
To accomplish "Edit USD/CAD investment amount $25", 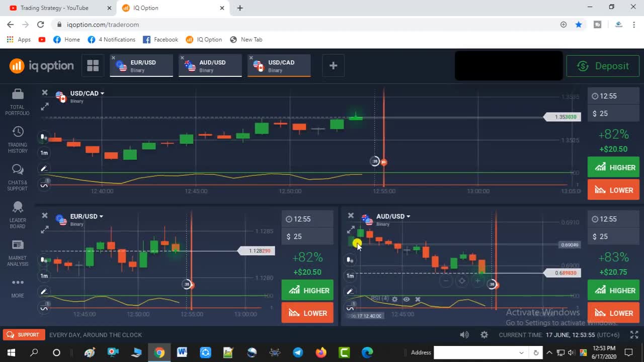I will click(x=613, y=114).
